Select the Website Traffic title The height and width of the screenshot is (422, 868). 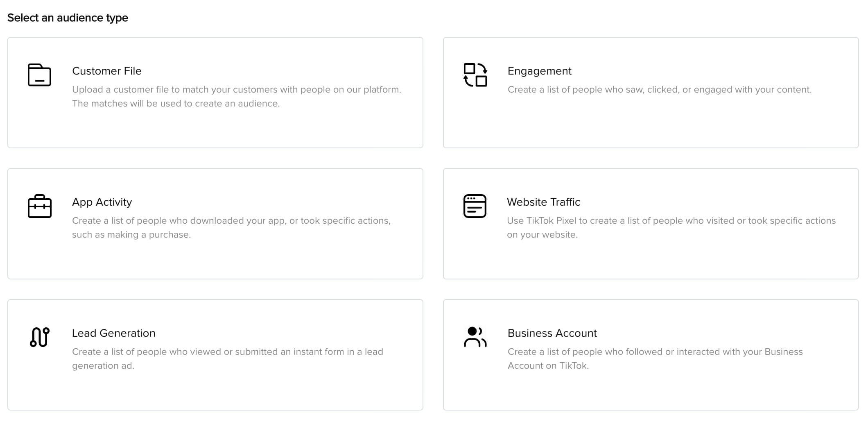[x=543, y=202]
